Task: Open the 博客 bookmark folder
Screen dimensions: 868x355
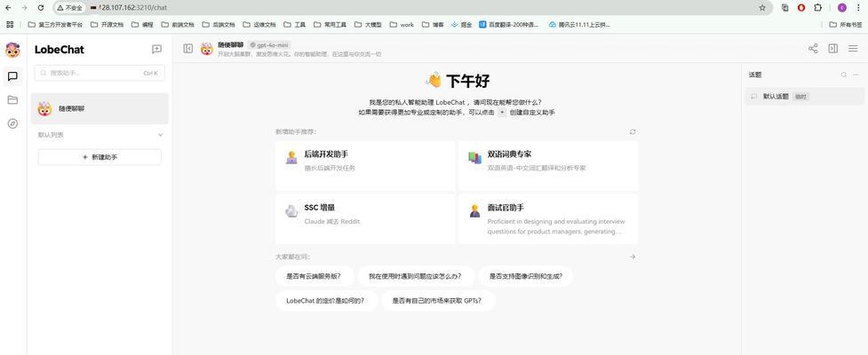Action: click(x=433, y=24)
